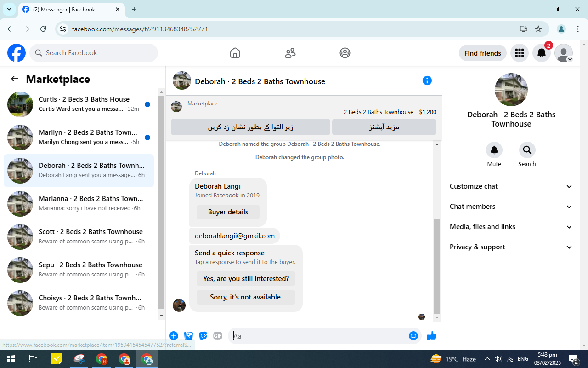This screenshot has height=368, width=588.
Task: Focus the Aa message input
Action: [319, 336]
